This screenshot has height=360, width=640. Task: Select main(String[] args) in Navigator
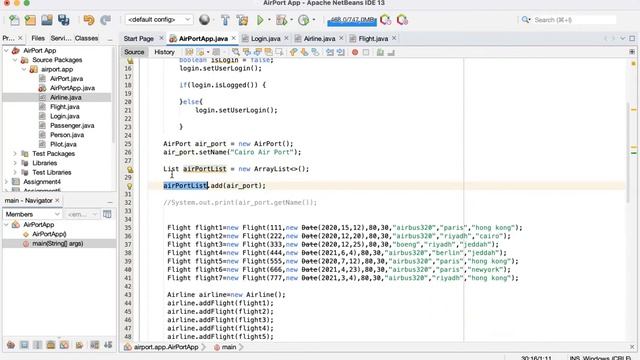click(58, 244)
